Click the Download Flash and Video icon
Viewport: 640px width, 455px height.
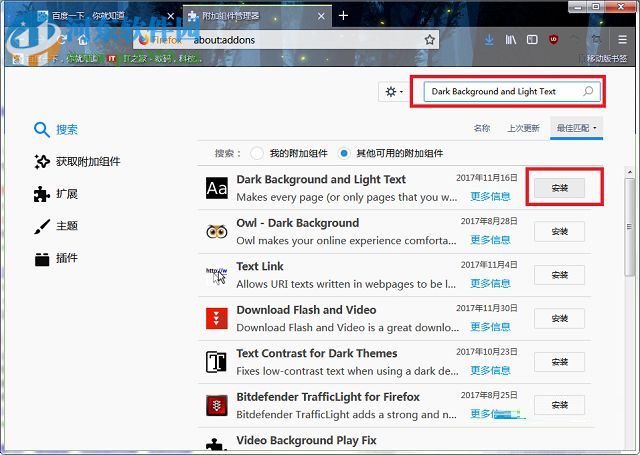(217, 319)
